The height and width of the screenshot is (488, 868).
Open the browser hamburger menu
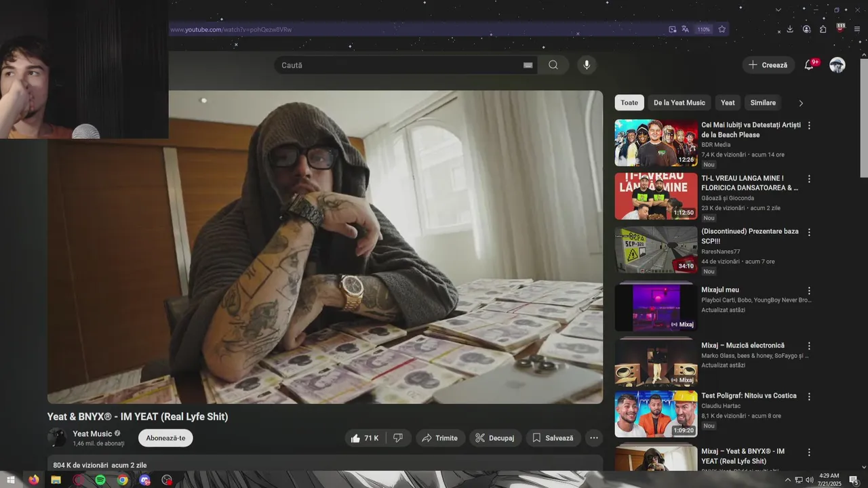857,29
